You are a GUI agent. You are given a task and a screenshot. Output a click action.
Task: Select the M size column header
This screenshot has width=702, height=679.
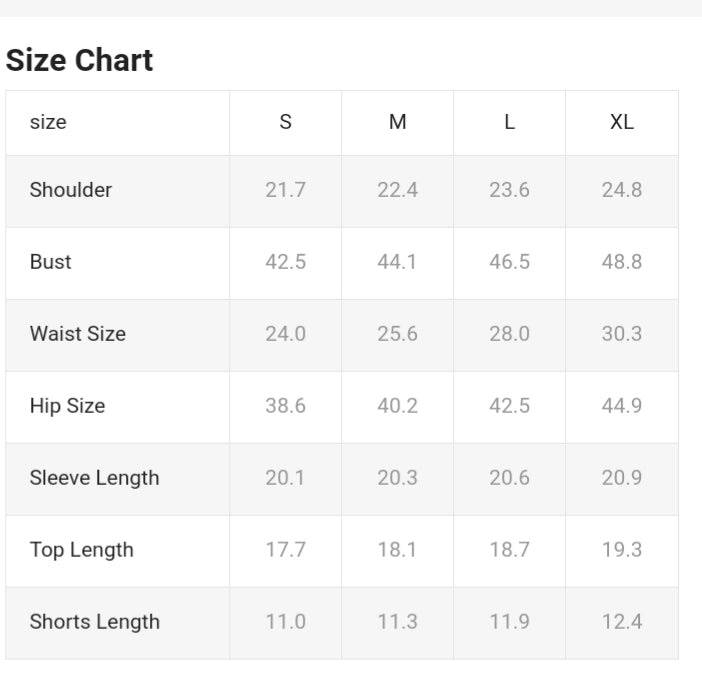pos(398,122)
